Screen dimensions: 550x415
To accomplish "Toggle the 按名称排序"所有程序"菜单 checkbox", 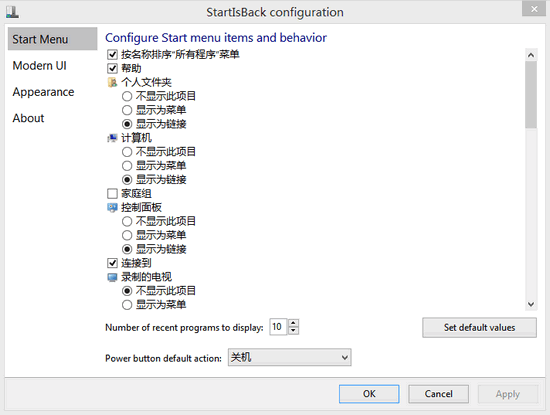I will point(112,55).
